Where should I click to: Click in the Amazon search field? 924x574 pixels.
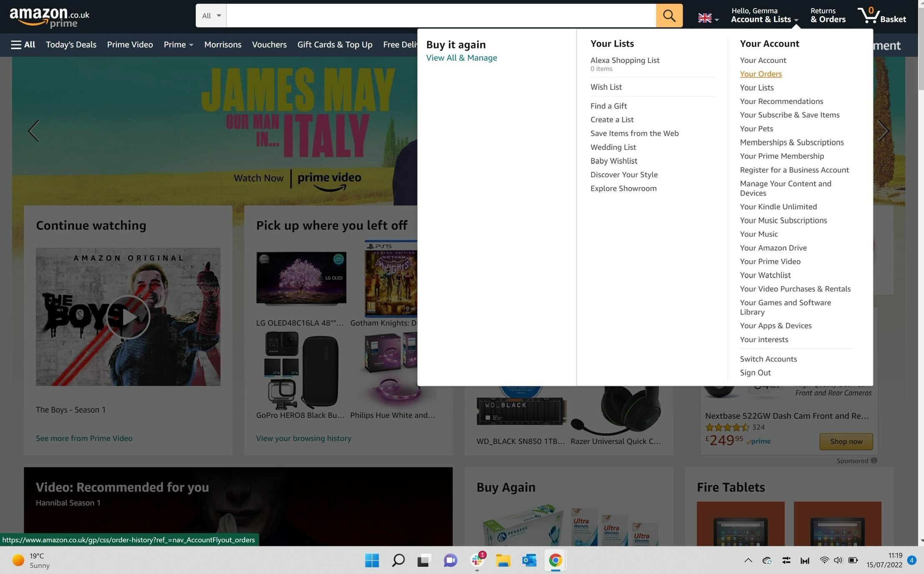coord(441,15)
